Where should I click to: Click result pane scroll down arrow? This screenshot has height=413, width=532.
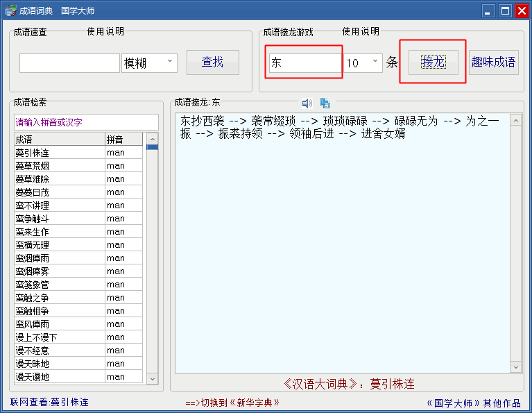tap(516, 366)
